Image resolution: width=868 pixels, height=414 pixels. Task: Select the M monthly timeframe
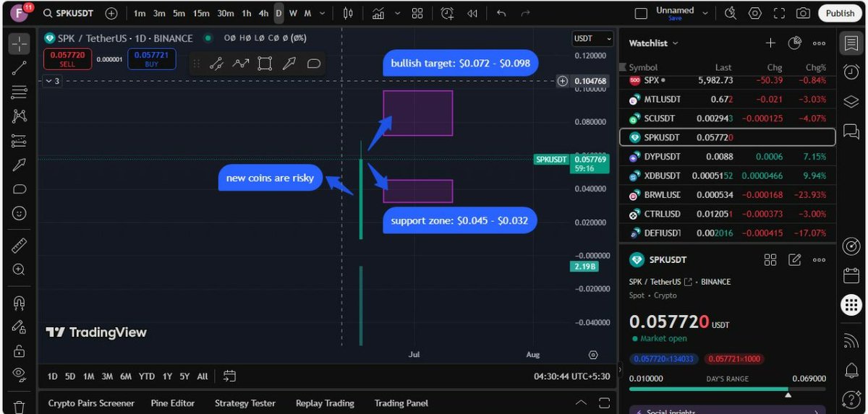(x=307, y=13)
